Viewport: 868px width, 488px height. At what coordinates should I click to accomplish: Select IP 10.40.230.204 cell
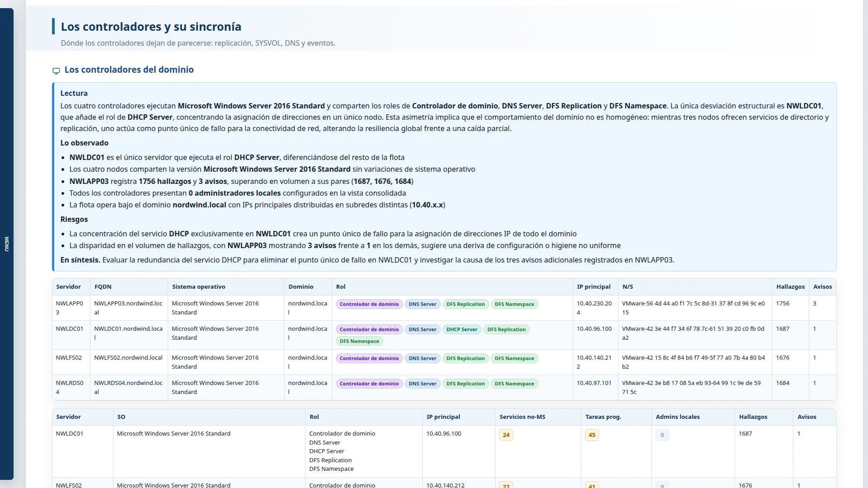595,308
